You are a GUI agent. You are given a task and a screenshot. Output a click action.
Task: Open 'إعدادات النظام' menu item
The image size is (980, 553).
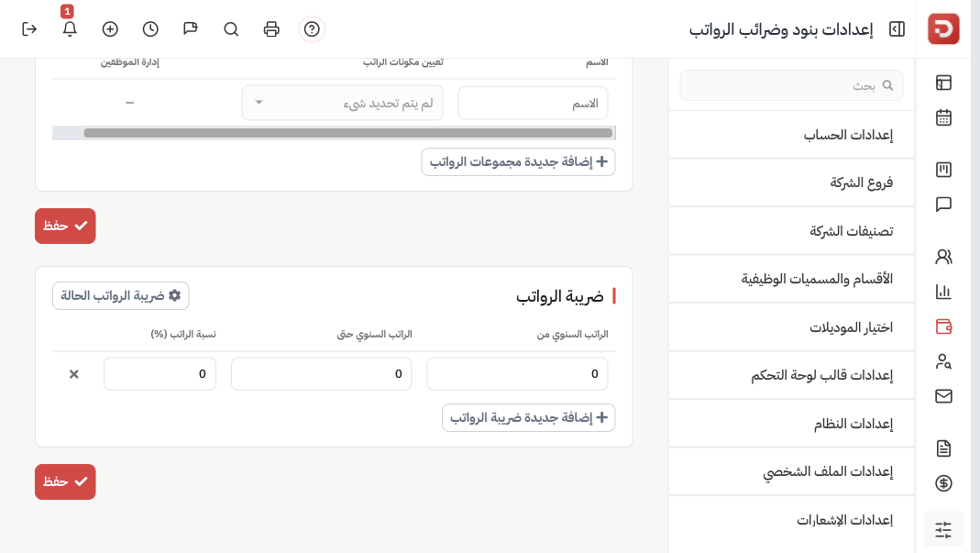(x=791, y=424)
